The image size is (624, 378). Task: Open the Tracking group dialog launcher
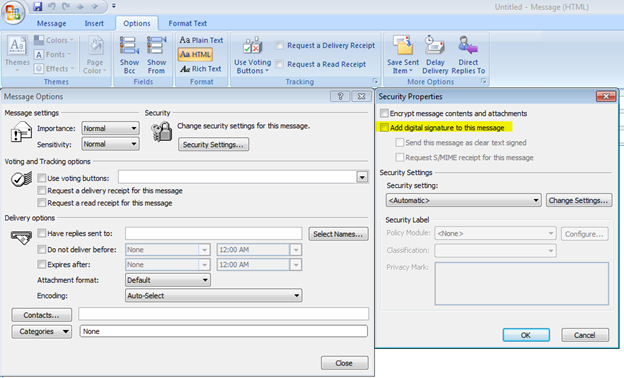(x=375, y=81)
